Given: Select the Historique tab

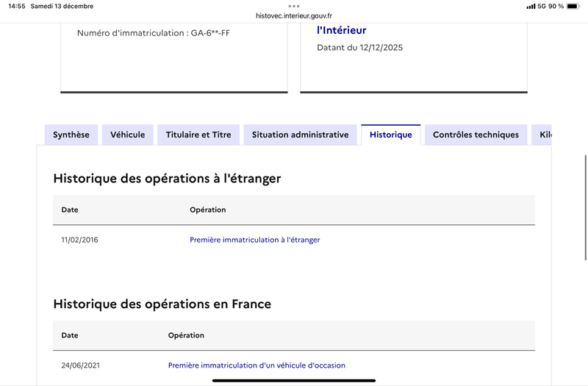Looking at the screenshot, I should [391, 135].
